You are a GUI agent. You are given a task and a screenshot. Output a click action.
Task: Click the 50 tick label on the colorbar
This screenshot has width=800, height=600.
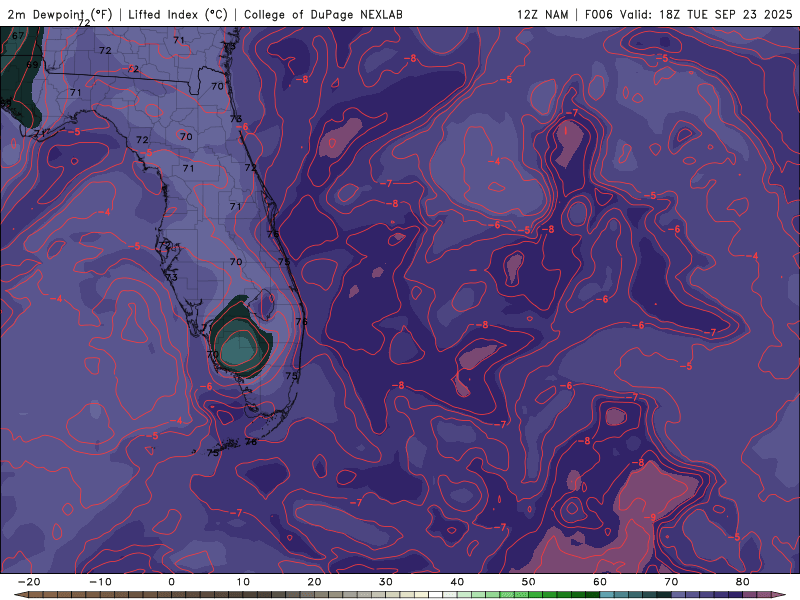pyautogui.click(x=529, y=582)
